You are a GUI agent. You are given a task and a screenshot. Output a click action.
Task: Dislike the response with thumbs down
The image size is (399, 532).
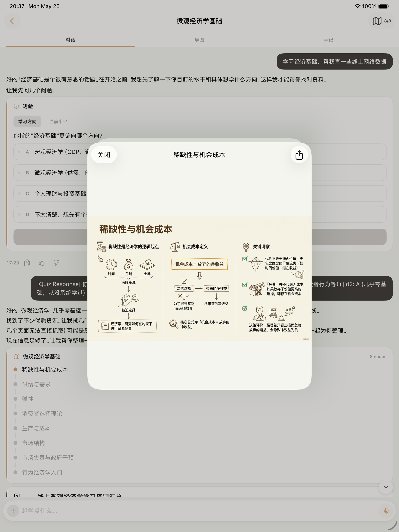pyautogui.click(x=56, y=263)
